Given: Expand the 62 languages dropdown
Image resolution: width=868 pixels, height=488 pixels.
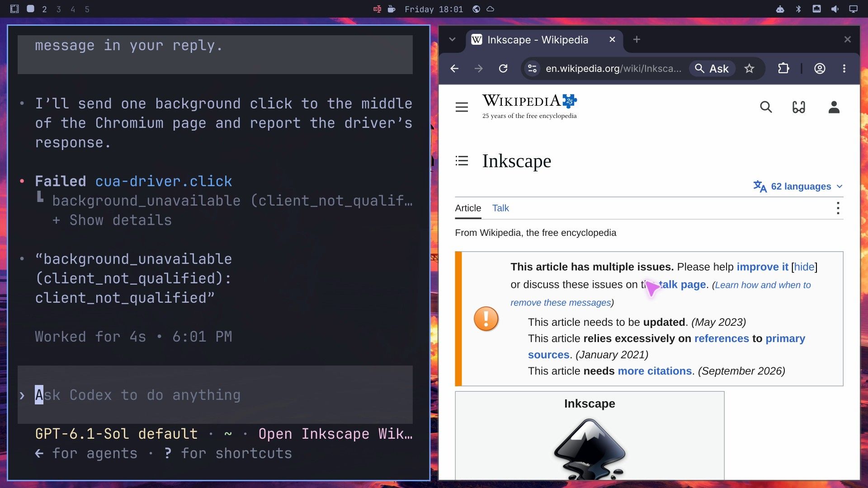Looking at the screenshot, I should pyautogui.click(x=798, y=187).
